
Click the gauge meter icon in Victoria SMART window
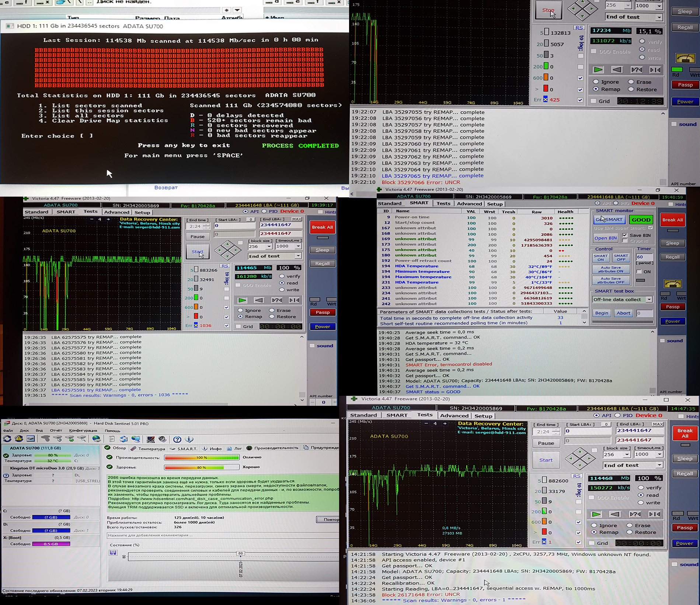673,284
